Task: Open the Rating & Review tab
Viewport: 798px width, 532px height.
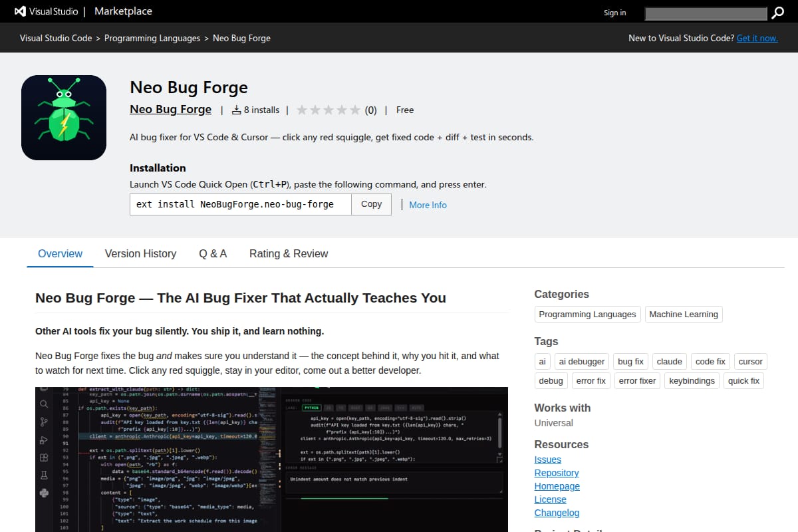Action: tap(289, 253)
